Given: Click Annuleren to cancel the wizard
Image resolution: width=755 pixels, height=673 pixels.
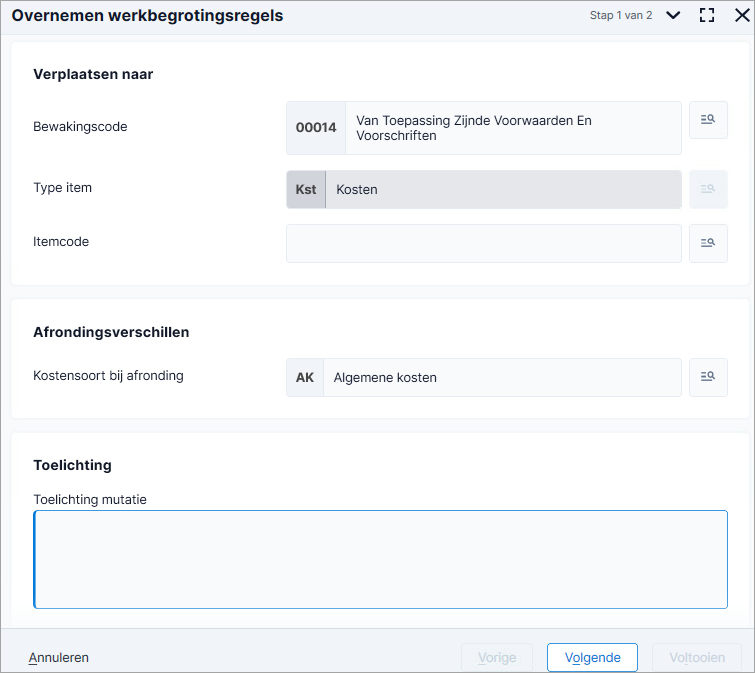Looking at the screenshot, I should [58, 657].
